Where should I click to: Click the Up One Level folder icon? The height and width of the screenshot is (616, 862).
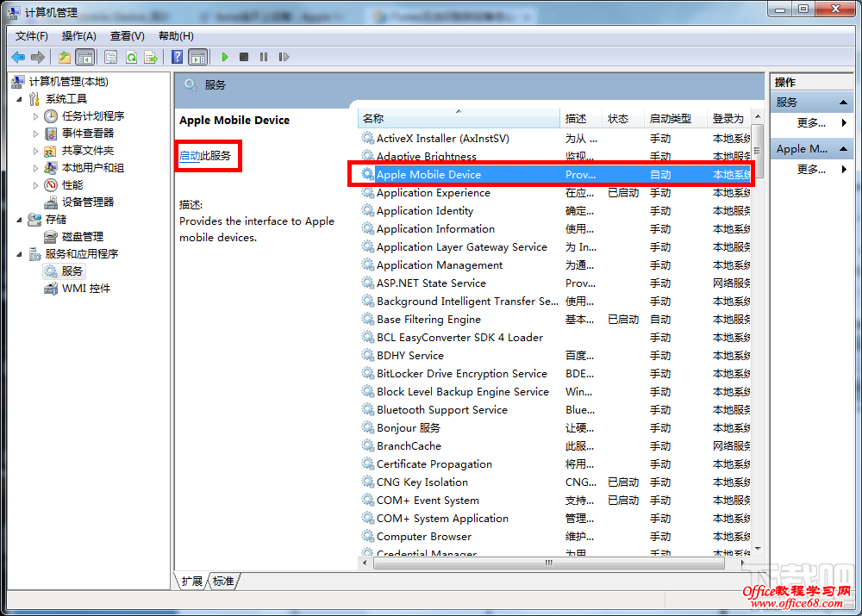(65, 57)
